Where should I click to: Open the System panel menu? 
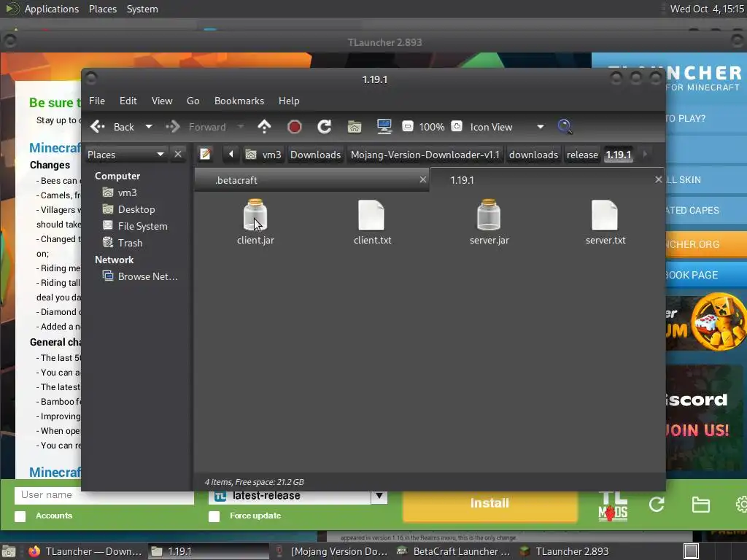click(142, 9)
